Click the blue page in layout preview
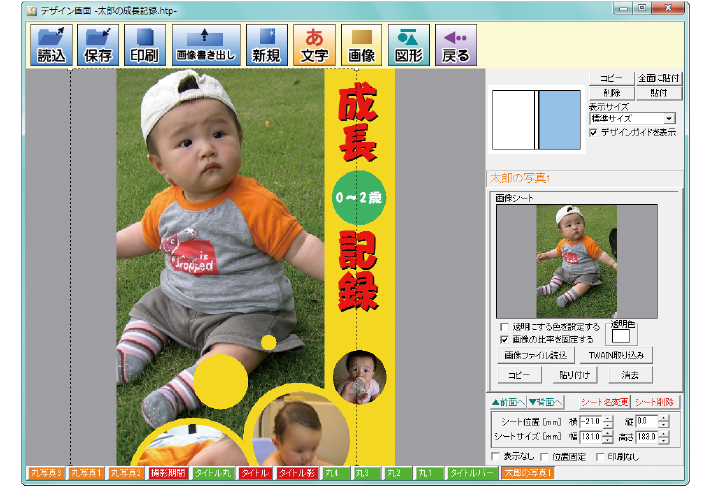This screenshot has width=709, height=501. point(560,119)
